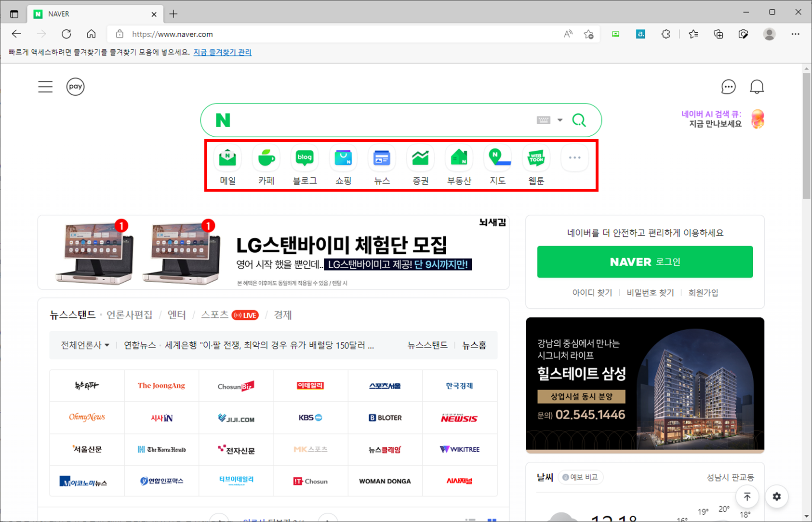Open the 힐스테이트 삼성 advertisement
Screen dimensions: 812x522
coord(645,385)
